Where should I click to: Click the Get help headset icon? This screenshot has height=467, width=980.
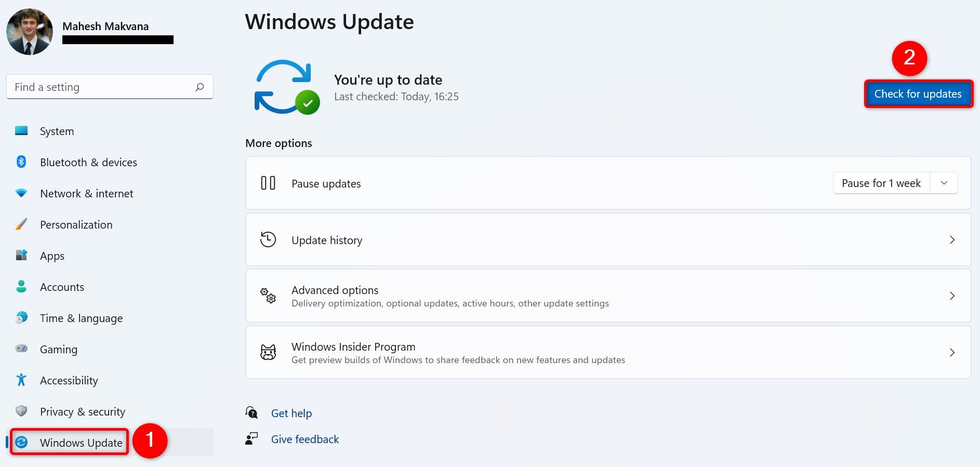pos(251,413)
